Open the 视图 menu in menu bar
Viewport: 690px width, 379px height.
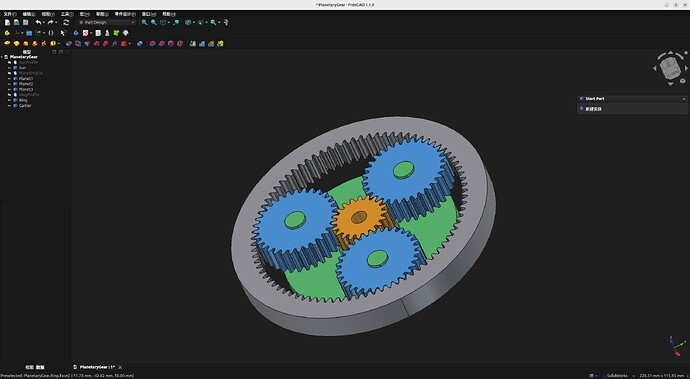[x=48, y=14]
